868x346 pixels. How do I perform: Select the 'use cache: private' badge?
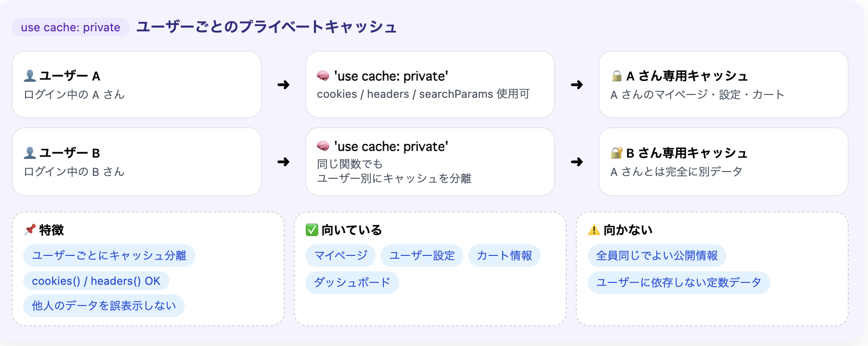(70, 27)
